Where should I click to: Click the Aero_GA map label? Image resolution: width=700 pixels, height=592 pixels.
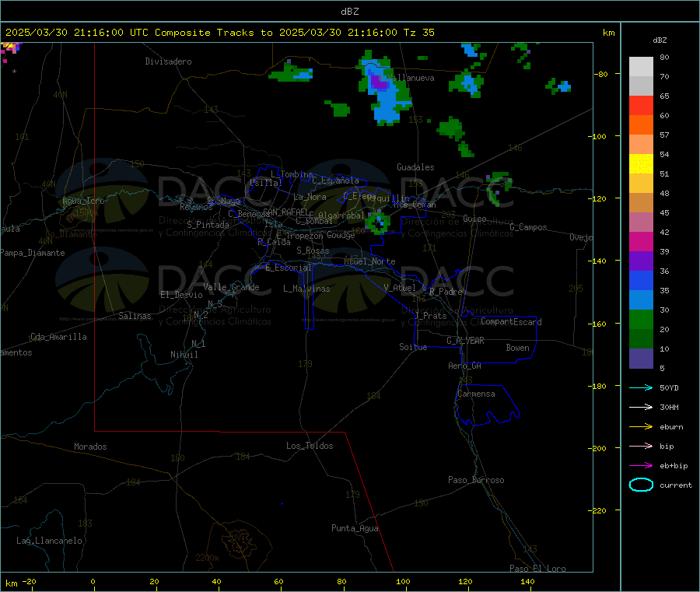464,366
